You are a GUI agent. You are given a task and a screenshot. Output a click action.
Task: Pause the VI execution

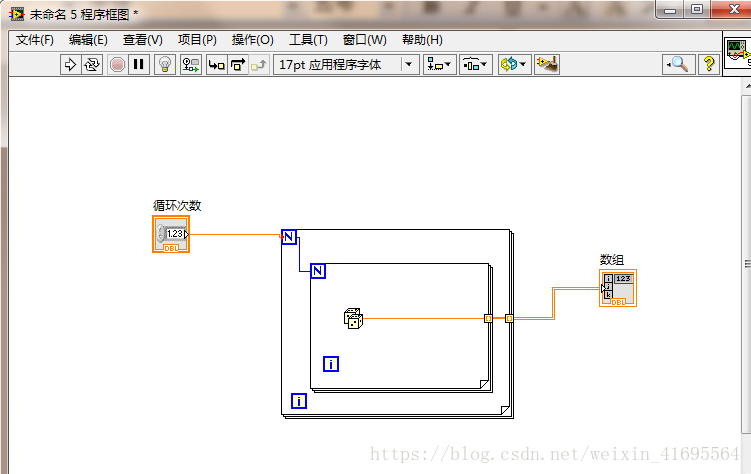[139, 65]
